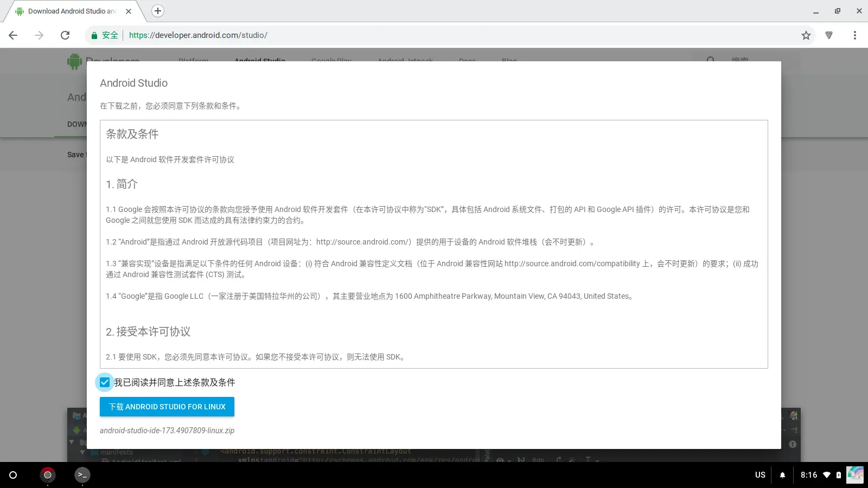The height and width of the screenshot is (488, 868).
Task: Select Android Studio in the navigation bar
Action: coord(260,61)
